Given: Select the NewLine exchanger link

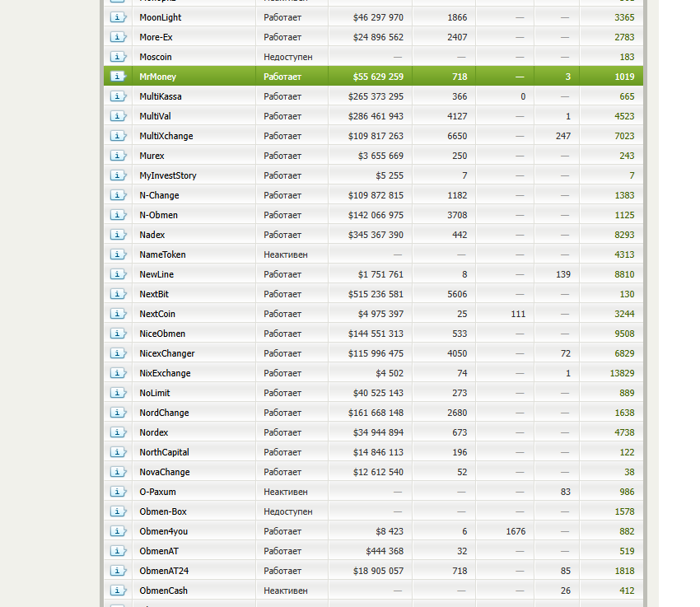Looking at the screenshot, I should tap(156, 274).
